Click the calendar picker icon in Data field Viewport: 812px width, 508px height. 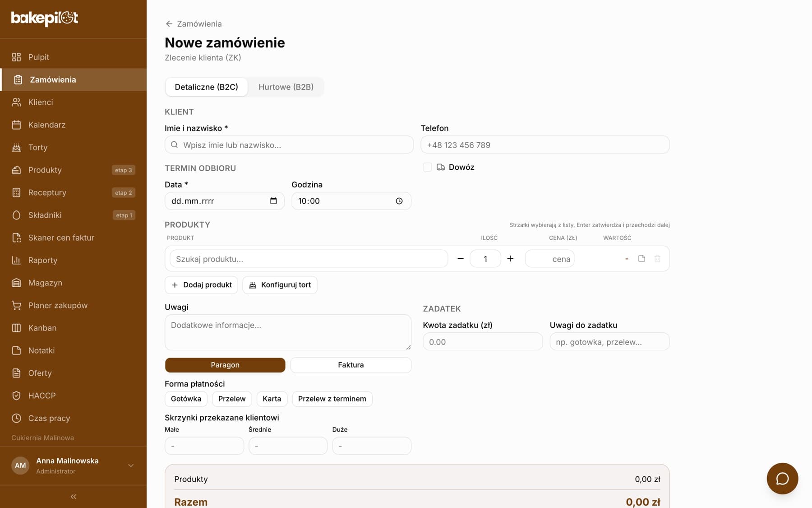point(273,201)
